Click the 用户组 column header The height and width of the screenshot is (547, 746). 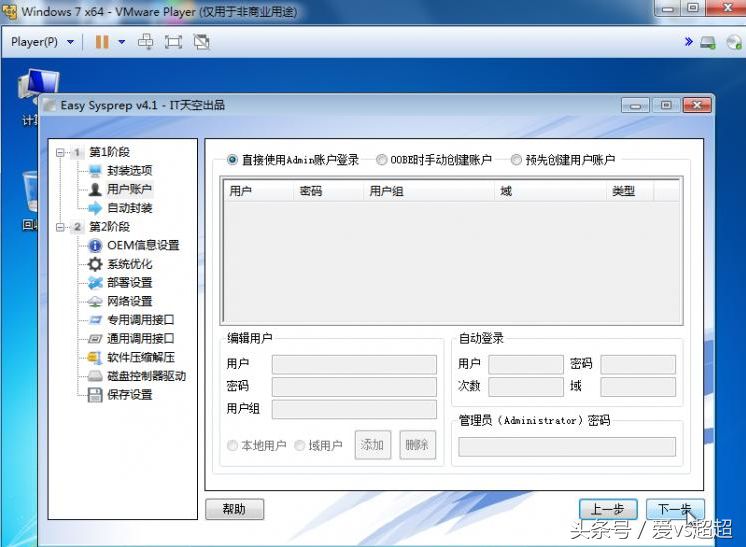pos(429,191)
